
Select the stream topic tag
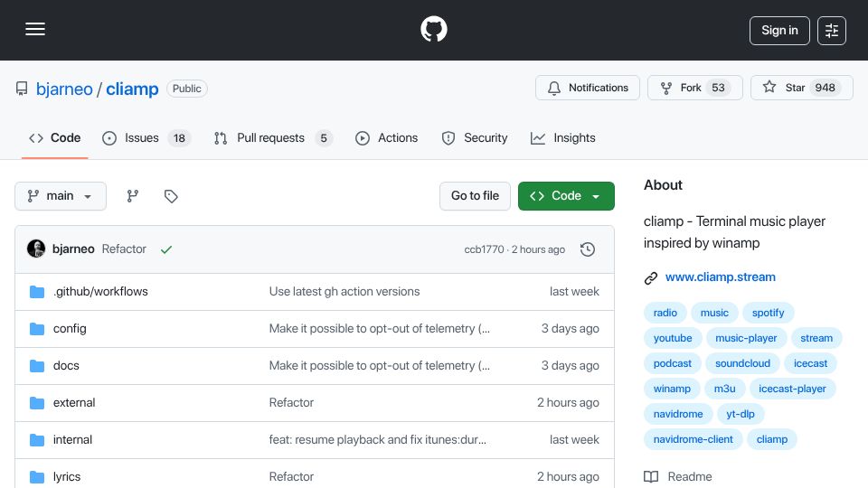pyautogui.click(x=816, y=338)
